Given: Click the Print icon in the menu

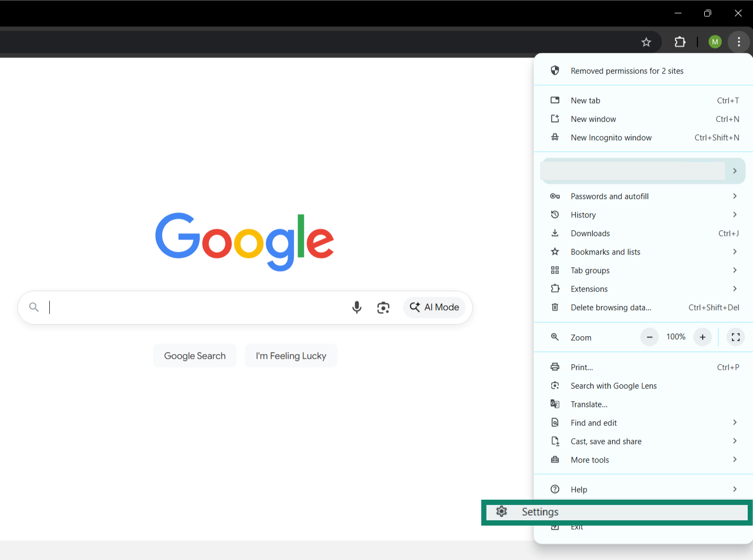Looking at the screenshot, I should pos(554,367).
